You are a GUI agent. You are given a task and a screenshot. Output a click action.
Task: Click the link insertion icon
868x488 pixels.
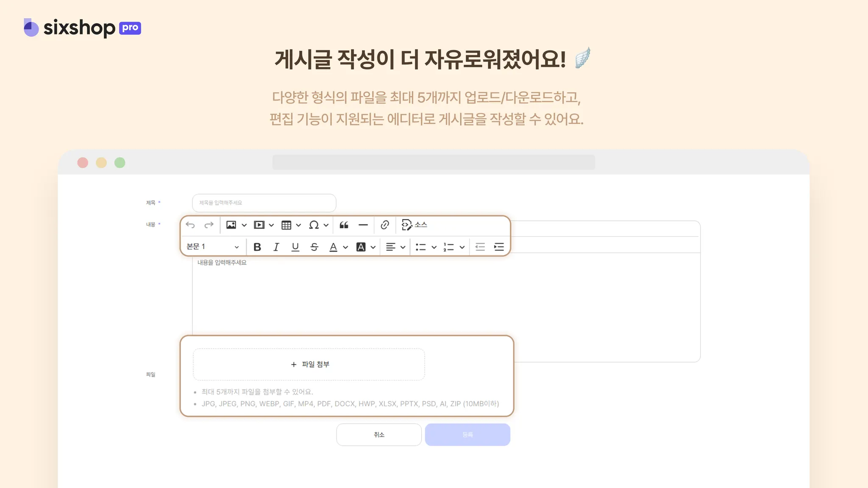(385, 225)
